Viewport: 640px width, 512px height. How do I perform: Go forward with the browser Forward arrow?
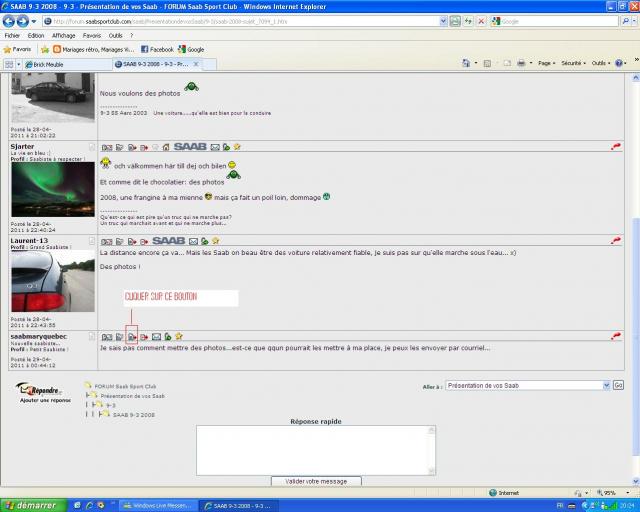pyautogui.click(x=22, y=21)
